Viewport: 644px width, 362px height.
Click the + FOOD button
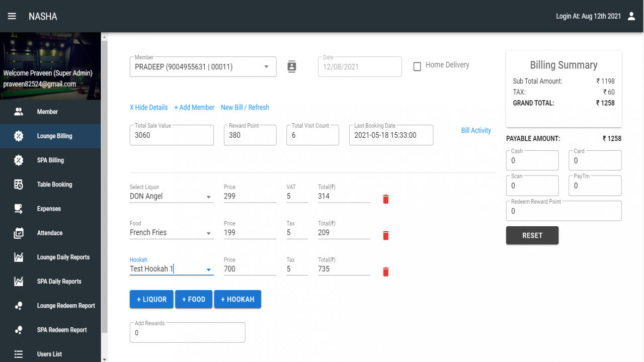[194, 299]
